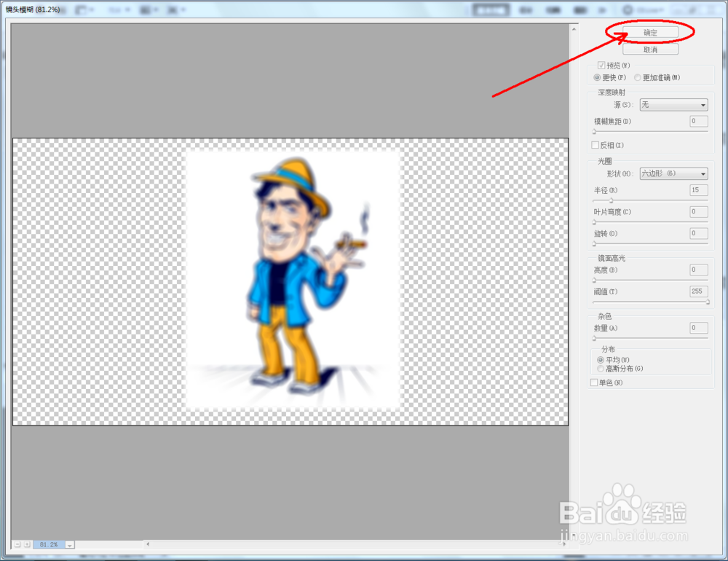Click the vertical scrollbar up arrow
Image resolution: width=728 pixels, height=561 pixels.
(574, 29)
